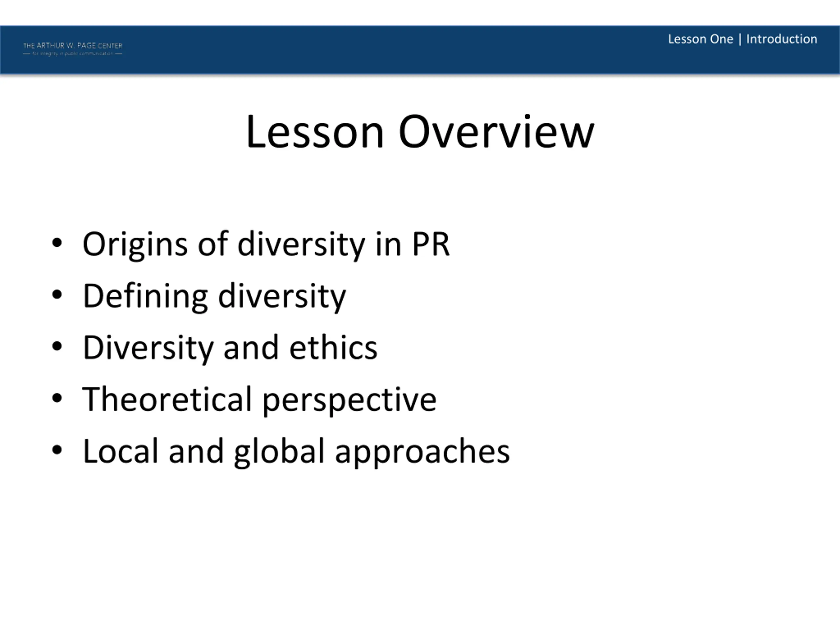Click the bullet dot before 'Origins of diversity'

click(57, 243)
